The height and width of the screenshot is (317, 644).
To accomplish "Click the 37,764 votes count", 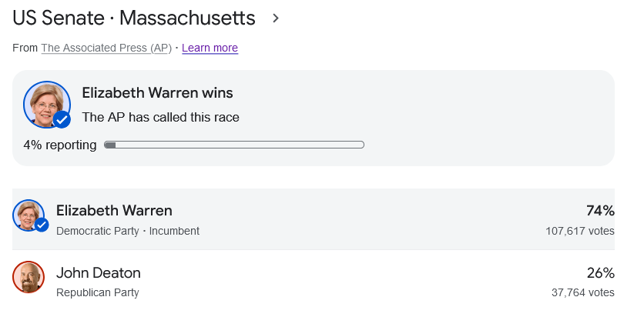I will click(583, 292).
